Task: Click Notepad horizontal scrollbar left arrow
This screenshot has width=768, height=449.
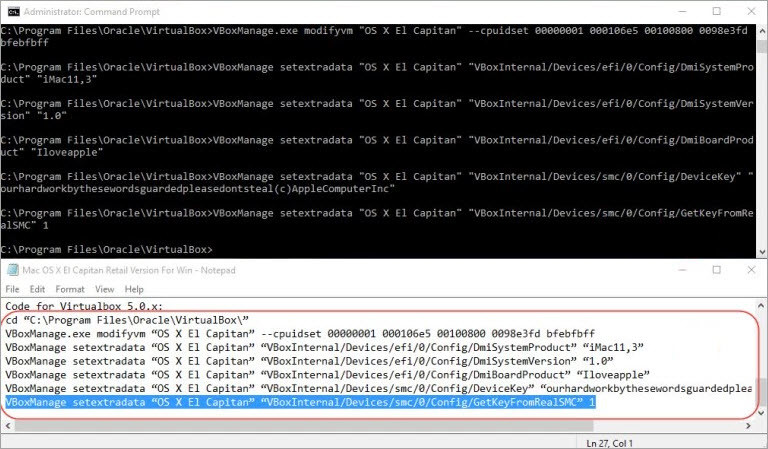Action: 8,424
